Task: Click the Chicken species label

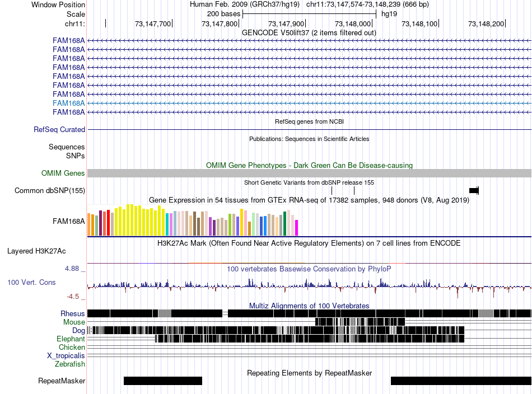Action: (72, 347)
